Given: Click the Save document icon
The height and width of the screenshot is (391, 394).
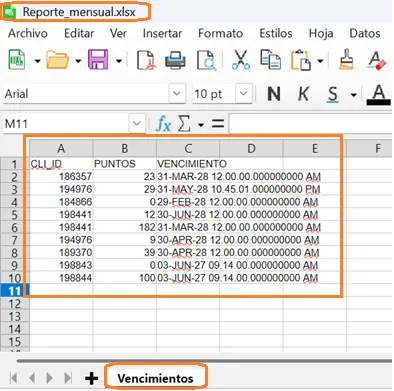Looking at the screenshot, I should coord(98,60).
